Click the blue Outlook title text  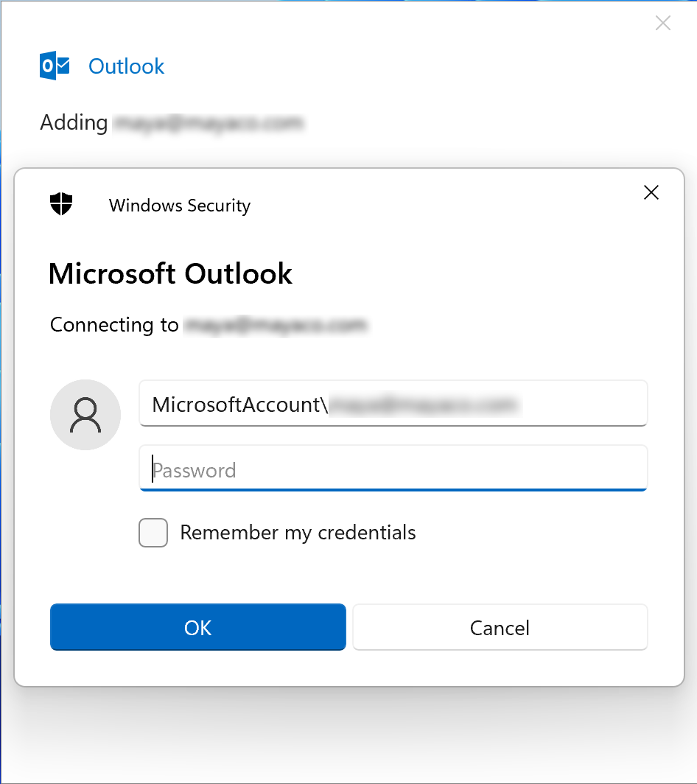pos(126,66)
